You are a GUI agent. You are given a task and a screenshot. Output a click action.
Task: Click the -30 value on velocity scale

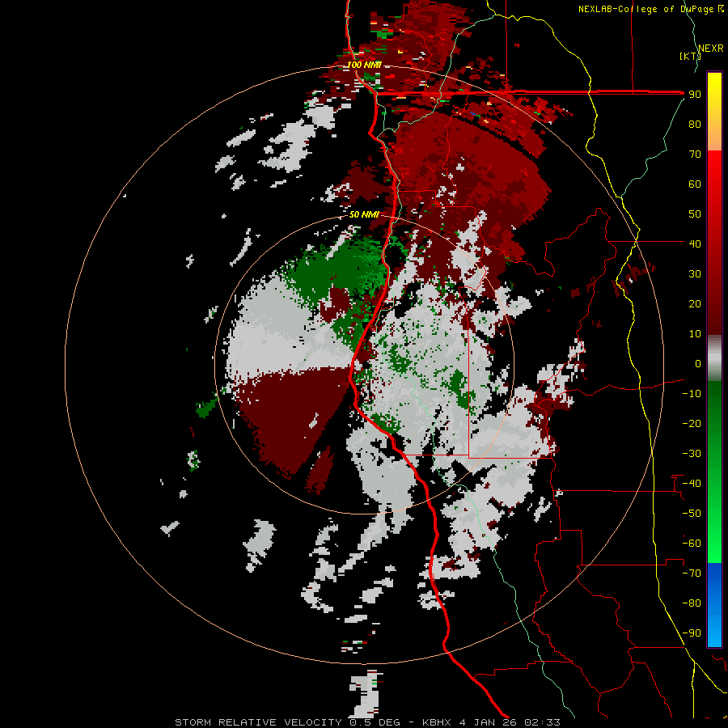692,454
